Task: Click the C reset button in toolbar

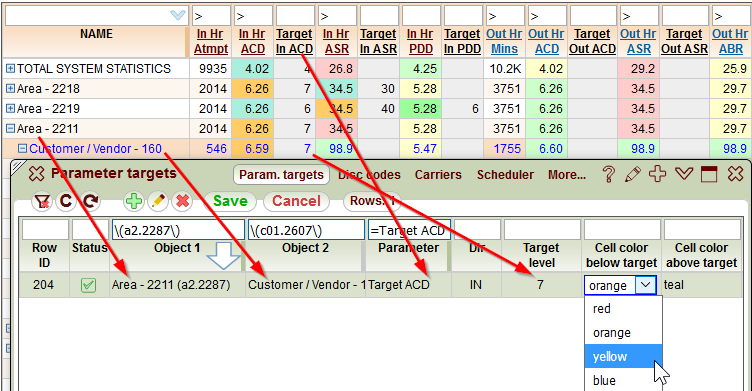Action: coord(66,201)
